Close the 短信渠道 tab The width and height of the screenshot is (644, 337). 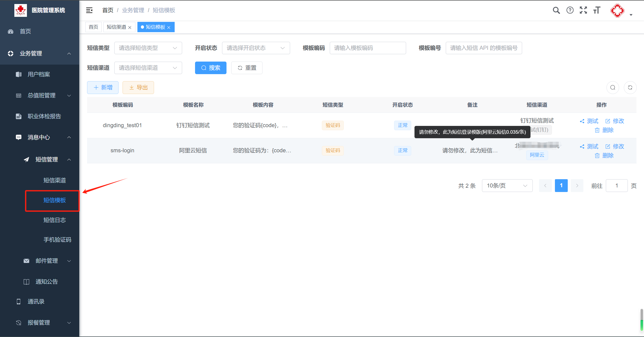(x=130, y=27)
